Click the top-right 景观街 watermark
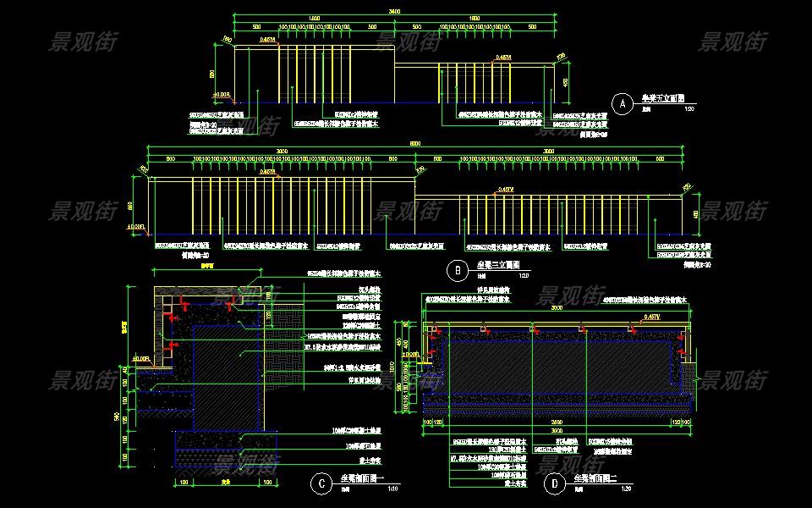 (734, 41)
